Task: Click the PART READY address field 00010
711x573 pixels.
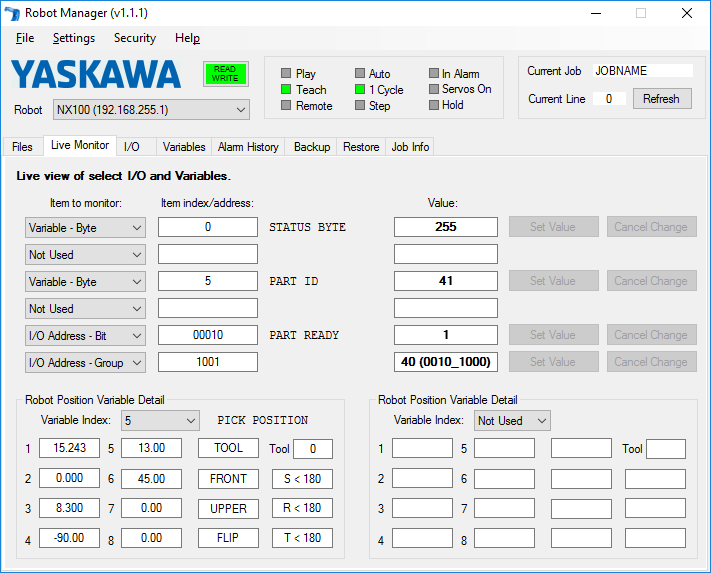Action: (208, 335)
